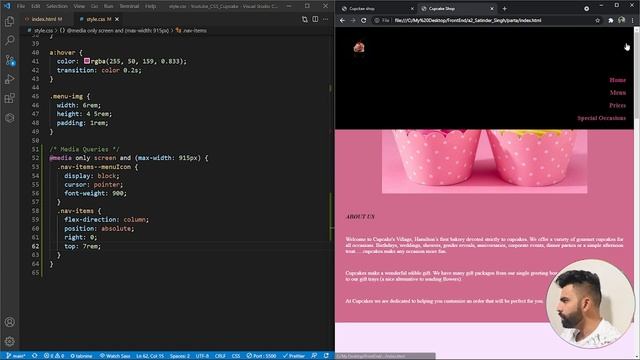Open errors and warnings count in status bar
The image size is (640, 360).
click(54, 356)
